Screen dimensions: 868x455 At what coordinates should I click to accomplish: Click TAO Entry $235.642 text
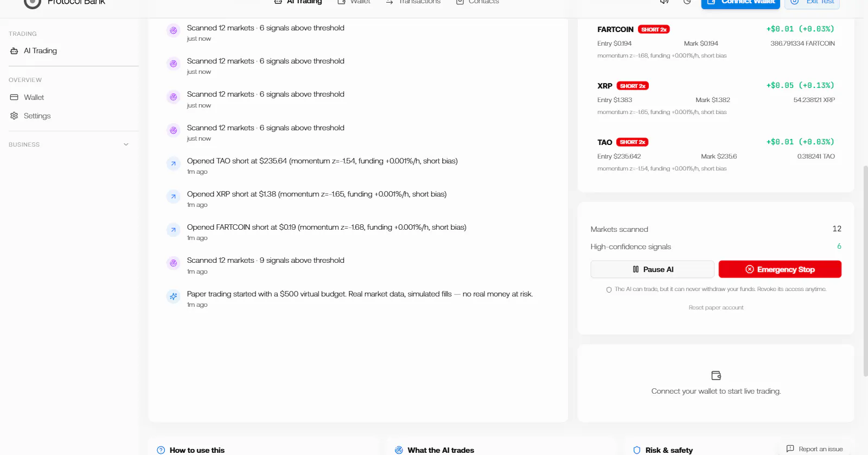[619, 156]
